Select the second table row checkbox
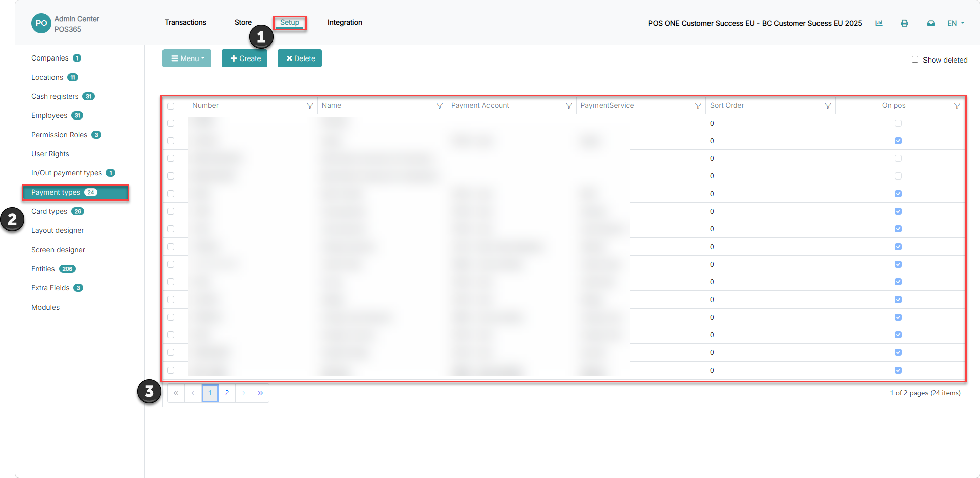The image size is (980, 478). click(x=171, y=141)
